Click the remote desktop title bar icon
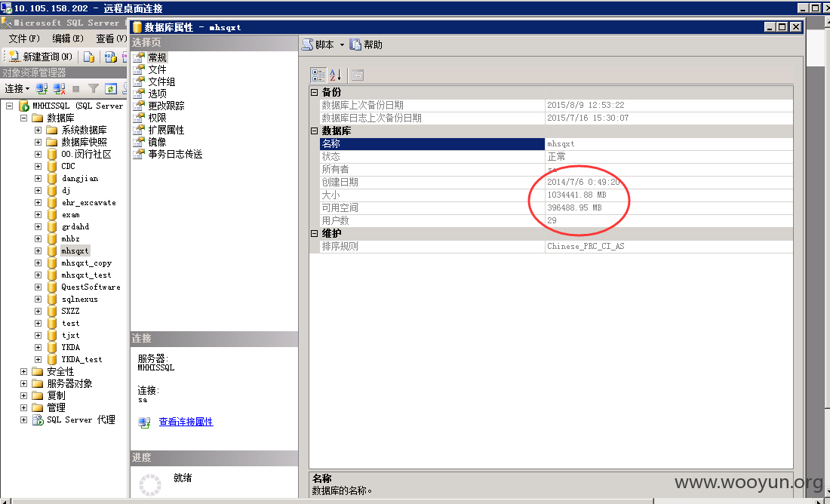Image resolution: width=830 pixels, height=504 pixels. click(x=6, y=8)
